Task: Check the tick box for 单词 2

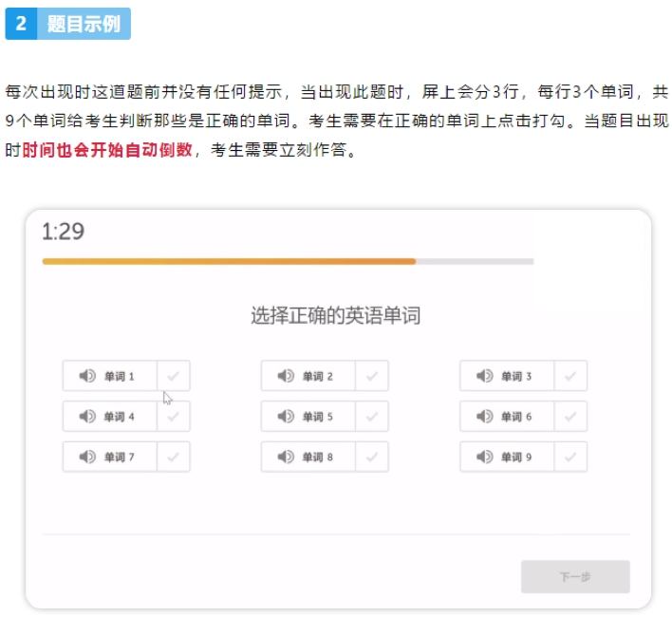Action: [371, 376]
